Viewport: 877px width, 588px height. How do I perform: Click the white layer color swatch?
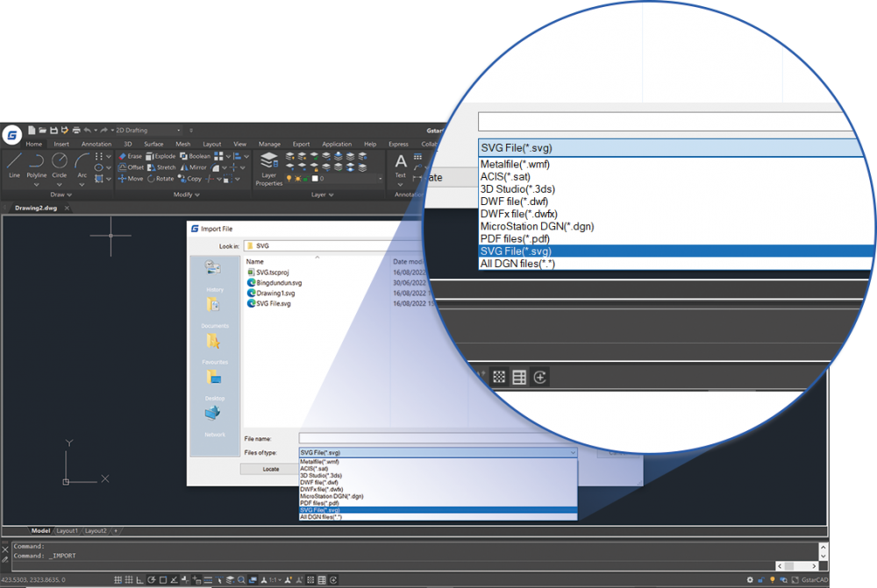[x=314, y=179]
